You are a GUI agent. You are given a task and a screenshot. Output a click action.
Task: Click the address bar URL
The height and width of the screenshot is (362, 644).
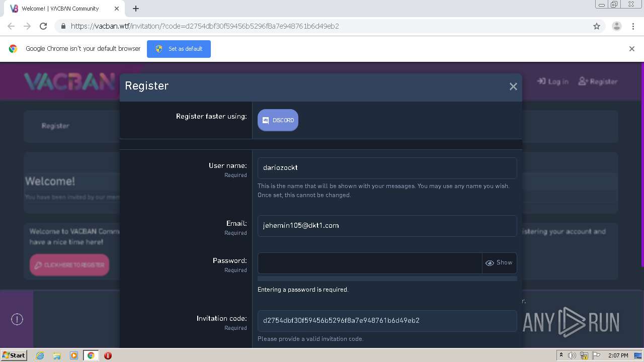pyautogui.click(x=205, y=26)
